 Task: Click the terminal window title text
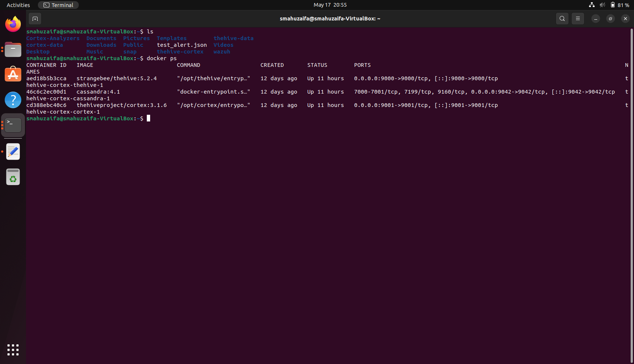point(330,19)
